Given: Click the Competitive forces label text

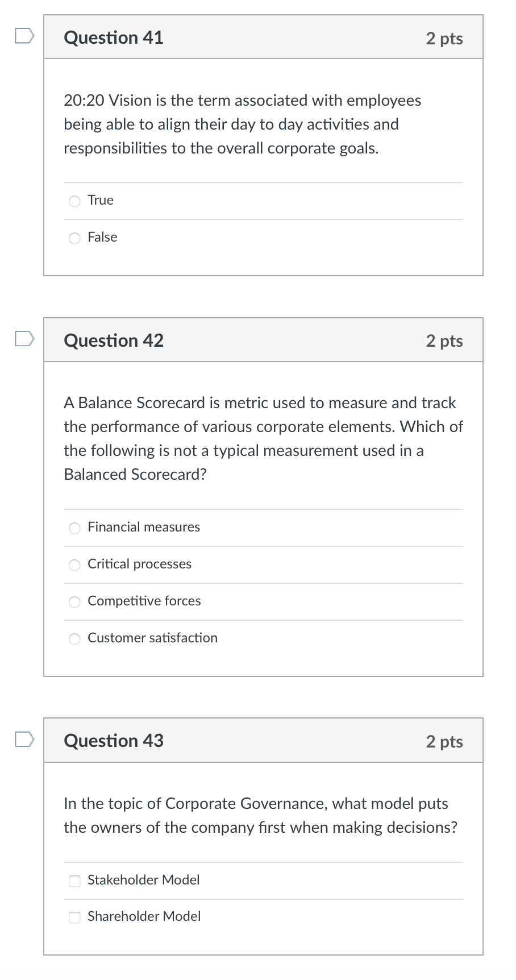Looking at the screenshot, I should point(144,601).
